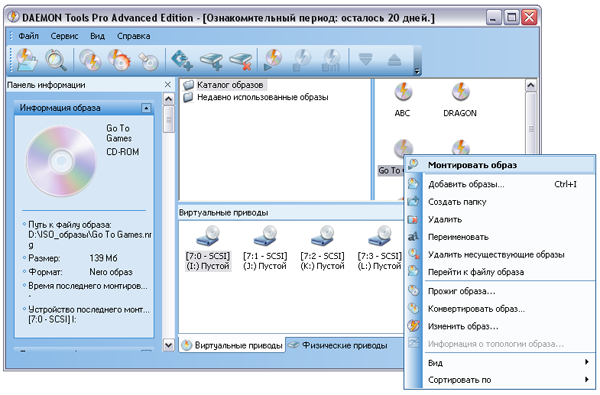Switch to Физические приводы tab
Viewport: 600px width, 395px height.
(338, 345)
